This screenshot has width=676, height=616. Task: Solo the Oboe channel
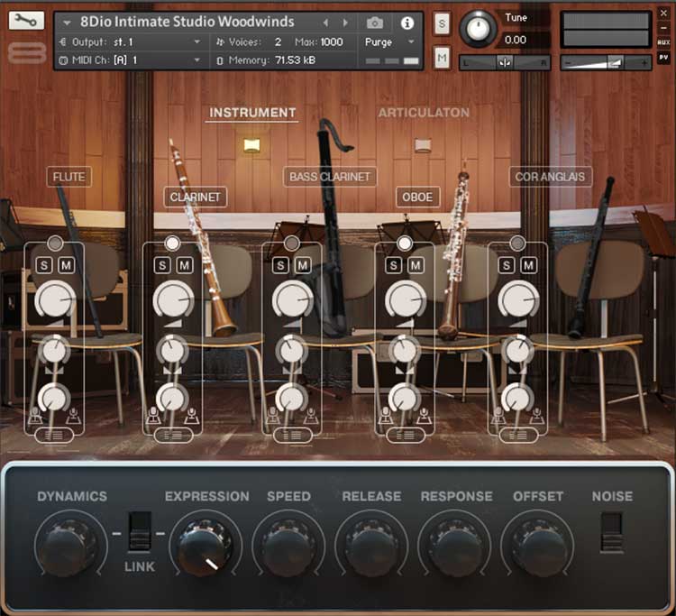394,265
